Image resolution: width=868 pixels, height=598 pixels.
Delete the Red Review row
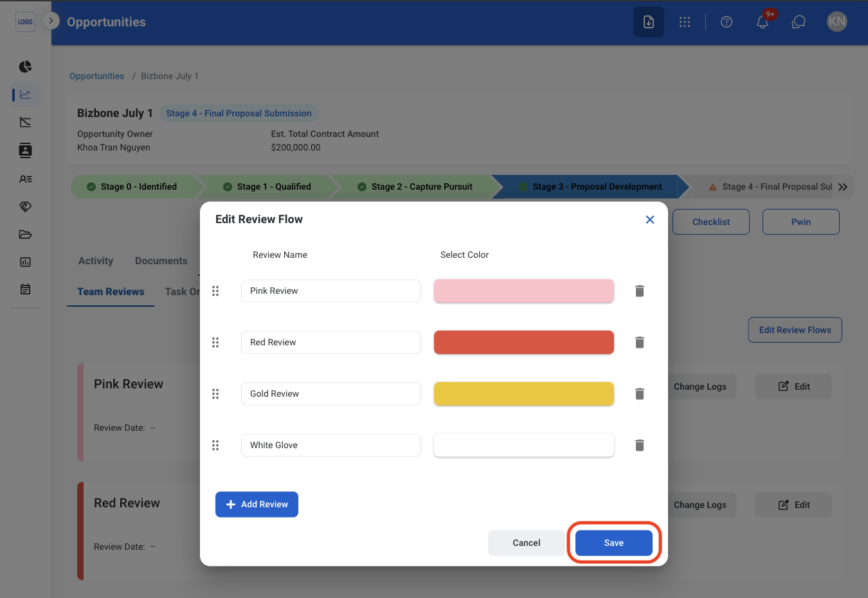640,342
